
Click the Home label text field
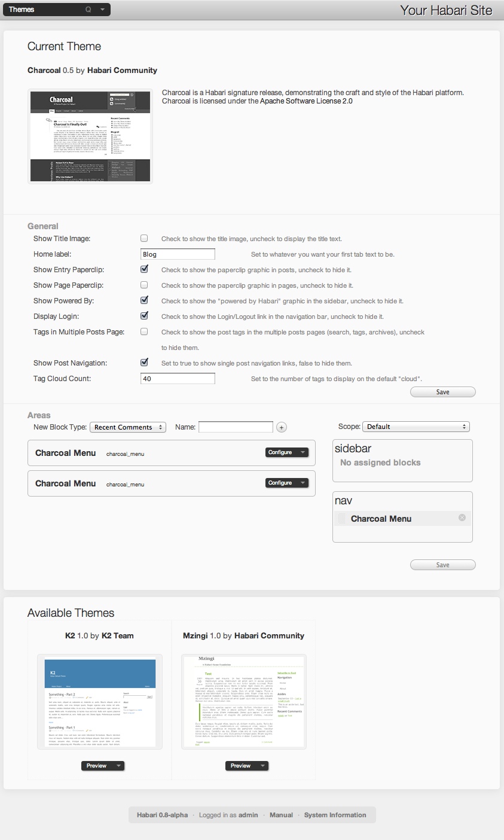tap(178, 254)
